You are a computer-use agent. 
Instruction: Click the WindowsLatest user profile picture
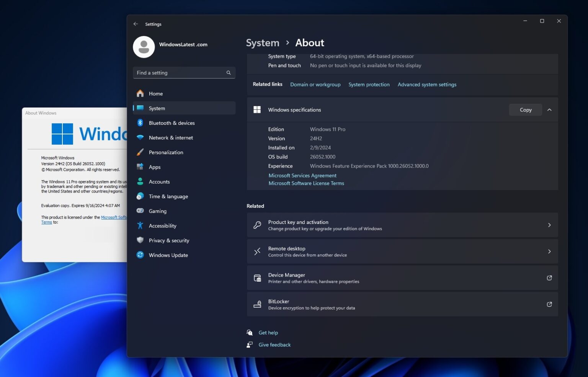click(x=144, y=47)
